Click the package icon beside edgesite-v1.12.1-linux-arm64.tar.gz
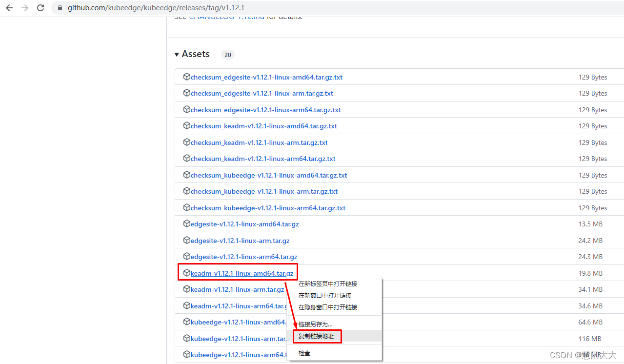Viewport: 624px width, 364px height. tap(186, 256)
